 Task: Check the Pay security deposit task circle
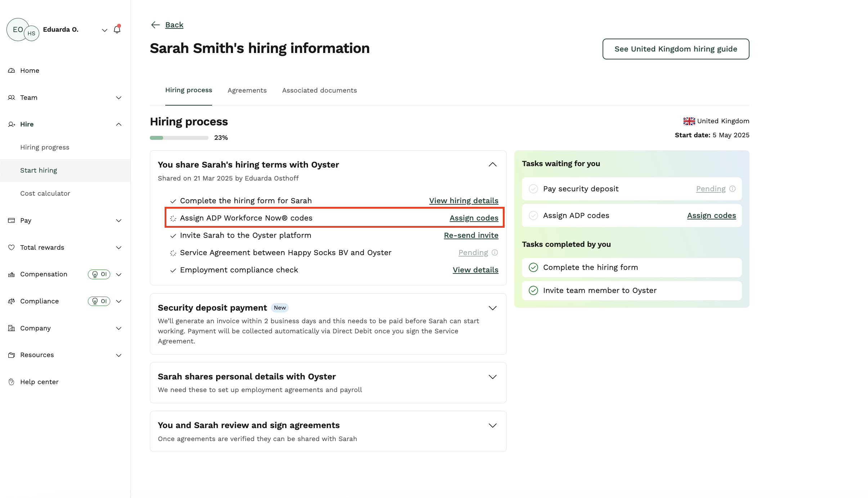point(533,188)
